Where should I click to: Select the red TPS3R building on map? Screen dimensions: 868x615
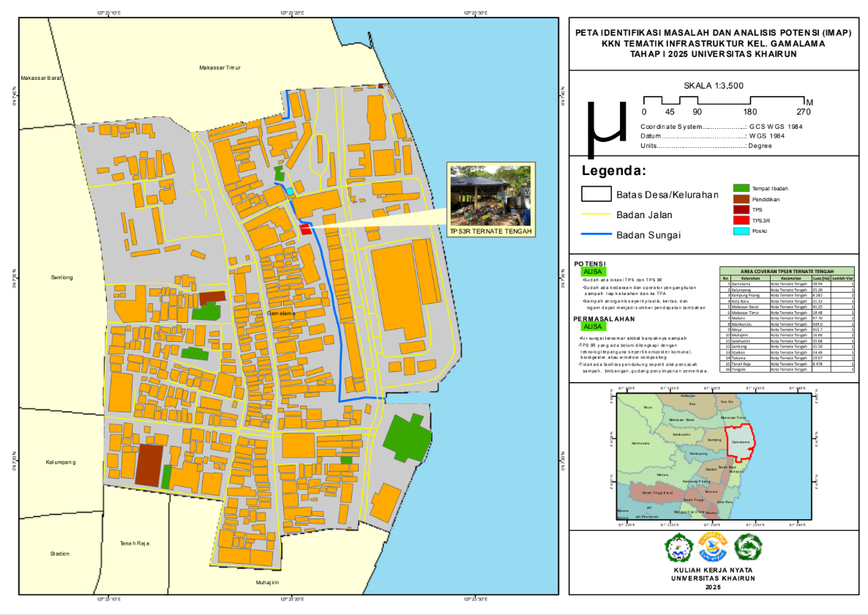[x=304, y=229]
